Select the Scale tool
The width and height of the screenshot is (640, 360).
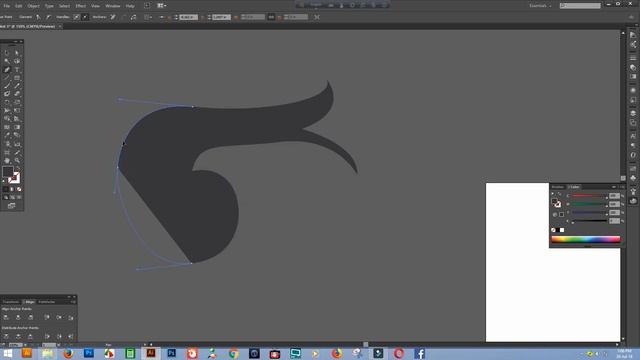(17, 102)
